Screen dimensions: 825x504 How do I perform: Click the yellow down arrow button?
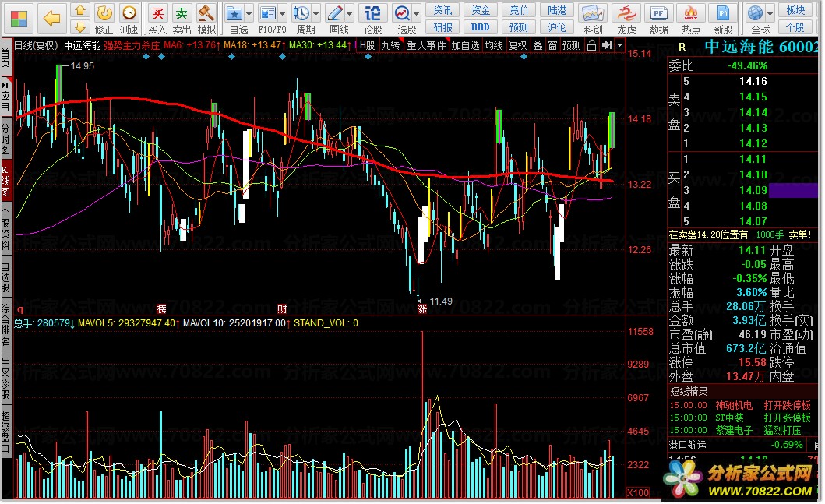click(x=80, y=26)
